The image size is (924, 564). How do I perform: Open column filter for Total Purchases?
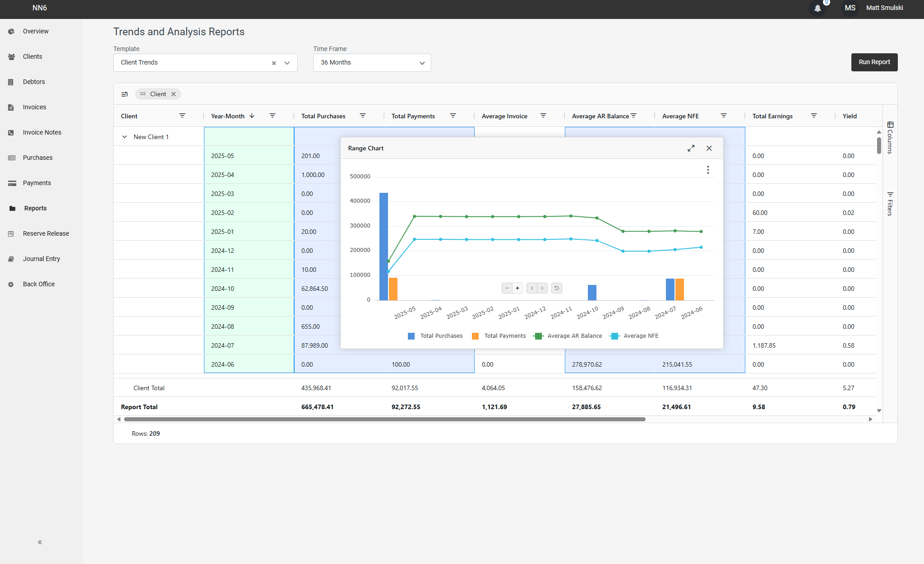[x=363, y=116]
